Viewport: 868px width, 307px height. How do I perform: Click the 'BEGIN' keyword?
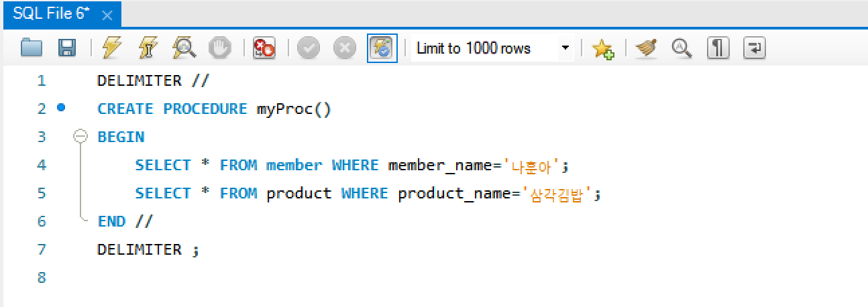click(x=121, y=137)
